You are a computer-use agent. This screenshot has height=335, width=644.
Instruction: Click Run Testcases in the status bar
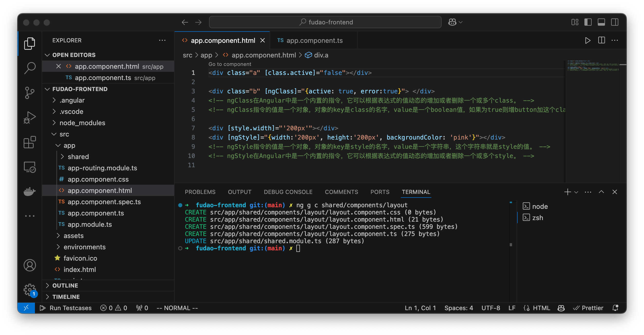click(70, 308)
